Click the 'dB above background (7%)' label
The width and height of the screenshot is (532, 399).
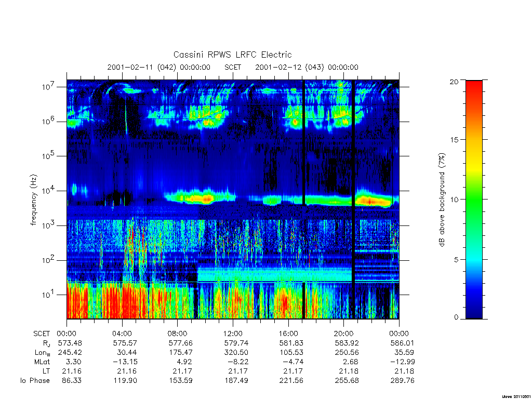pos(442,199)
